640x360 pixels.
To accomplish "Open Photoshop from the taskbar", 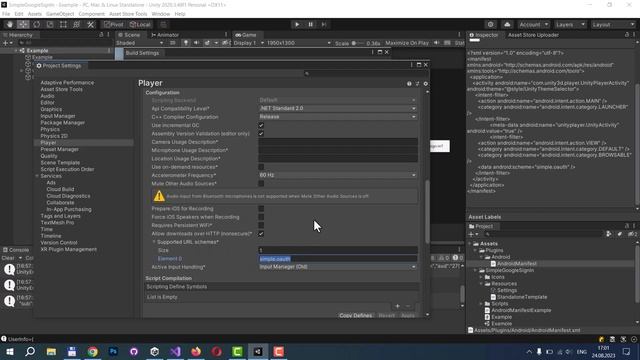I will [x=113, y=351].
